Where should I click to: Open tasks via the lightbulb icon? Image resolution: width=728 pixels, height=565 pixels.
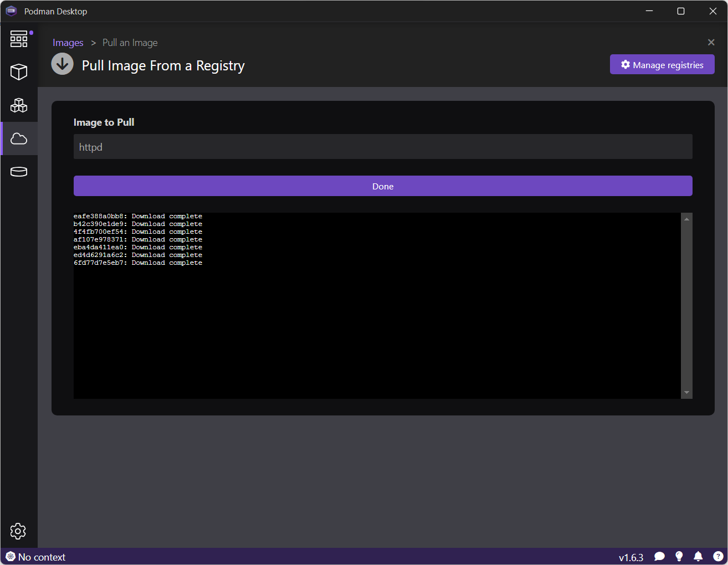[x=679, y=556]
